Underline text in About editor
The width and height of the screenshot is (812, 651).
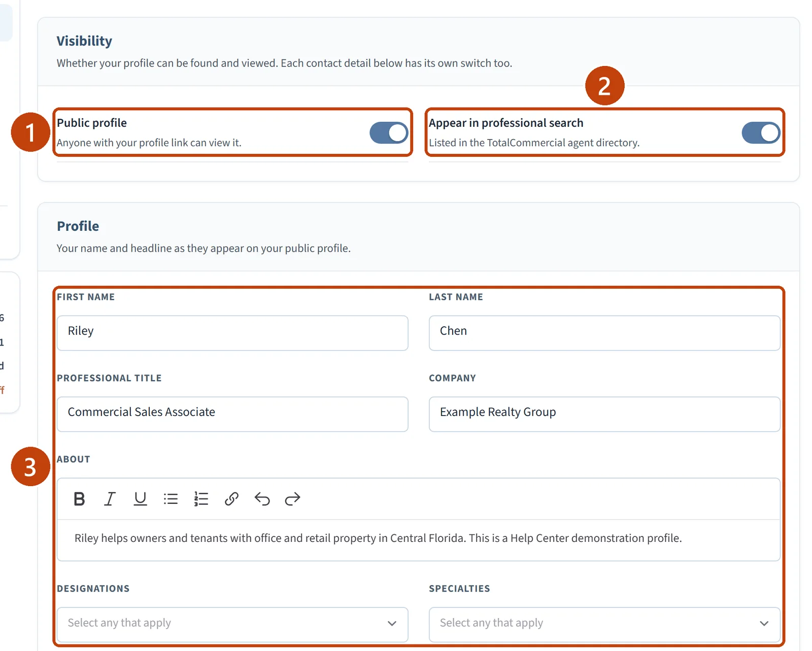click(140, 499)
